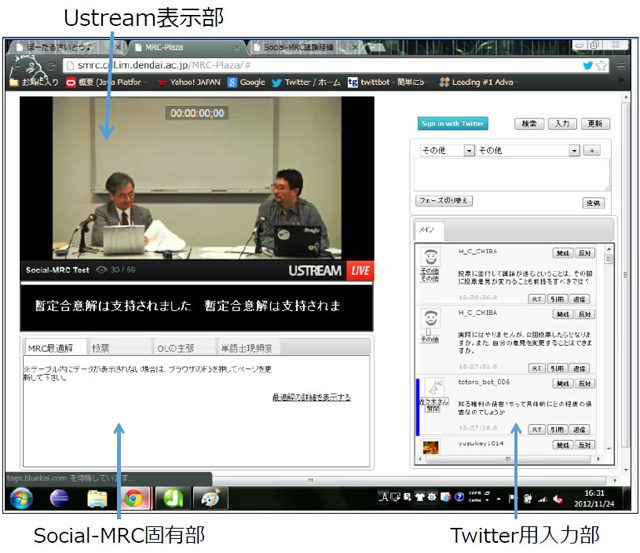
Task: Open the OLの主張 tab
Action: point(184,348)
